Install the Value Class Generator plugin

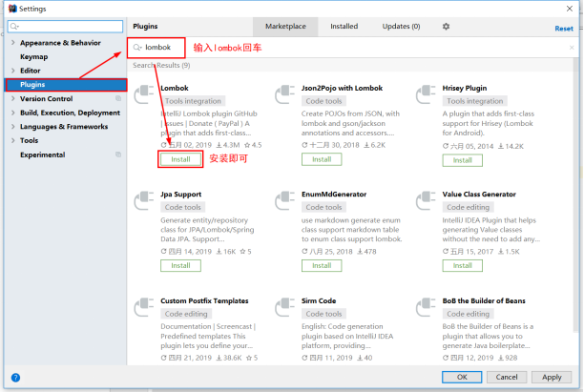click(x=462, y=265)
